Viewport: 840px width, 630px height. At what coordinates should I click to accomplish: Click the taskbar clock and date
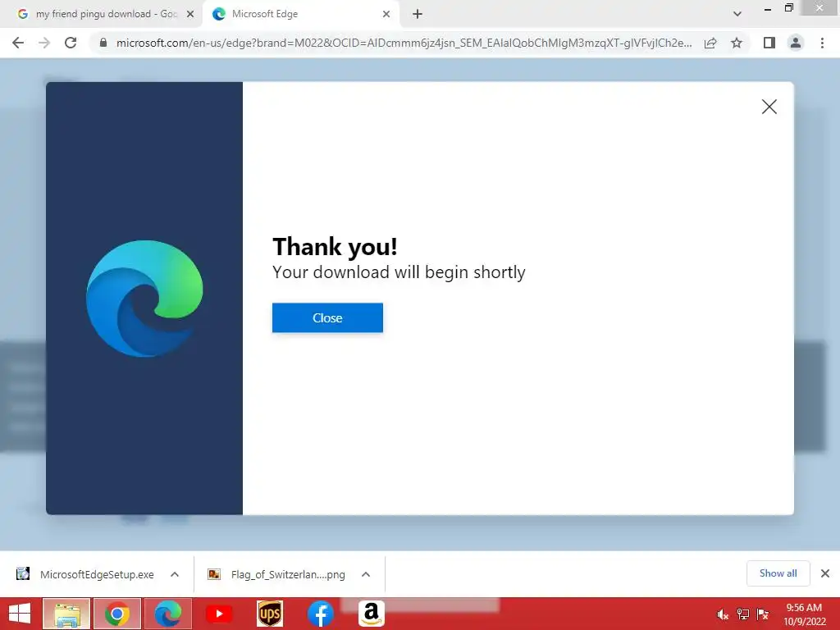[x=804, y=614]
